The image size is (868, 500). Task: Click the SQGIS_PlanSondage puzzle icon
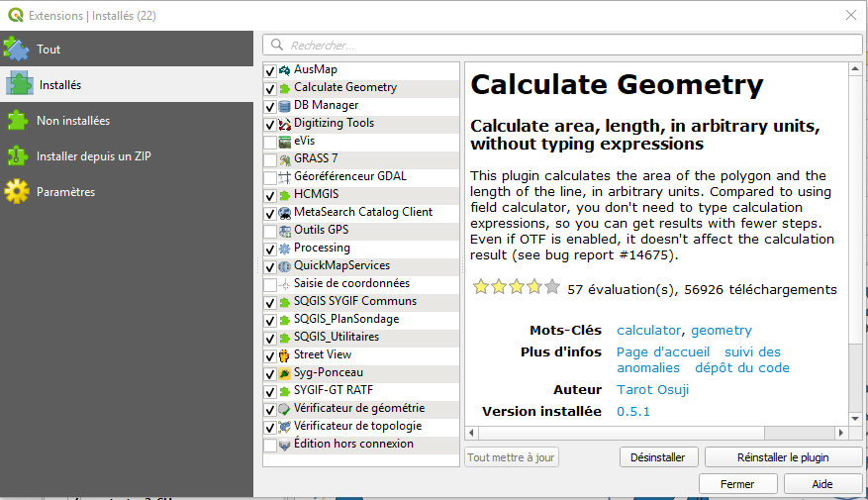(284, 320)
